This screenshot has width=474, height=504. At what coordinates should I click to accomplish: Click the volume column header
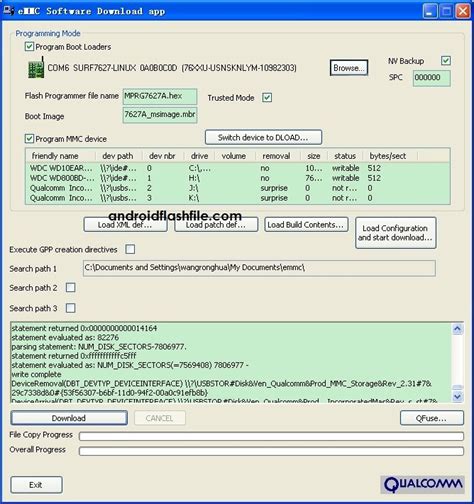tap(234, 156)
